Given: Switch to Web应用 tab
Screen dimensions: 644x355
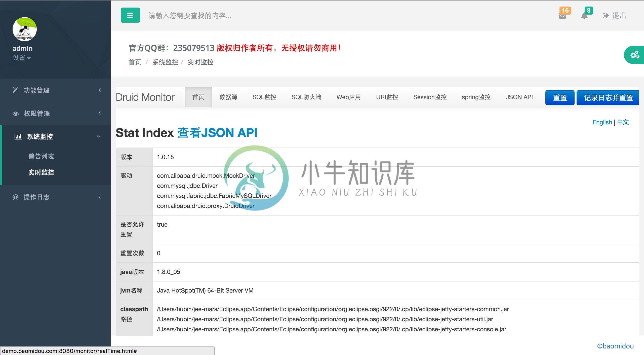Looking at the screenshot, I should (x=349, y=97).
